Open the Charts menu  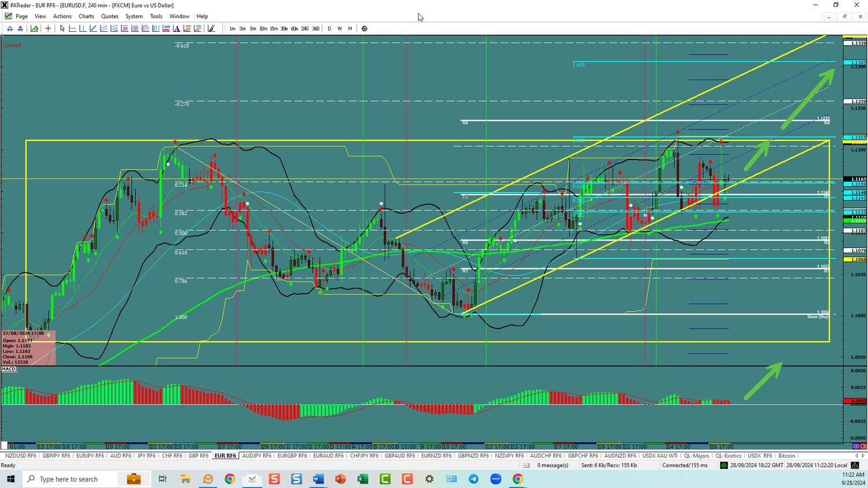tap(86, 16)
